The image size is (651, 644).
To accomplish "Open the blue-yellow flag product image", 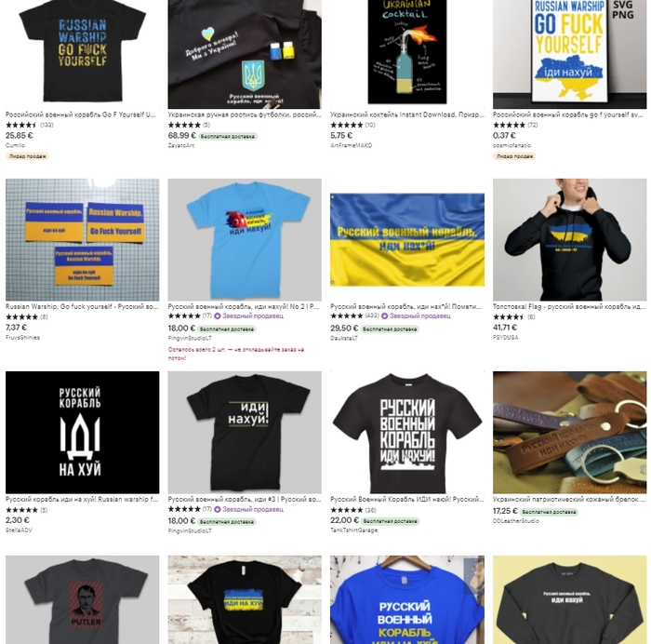I will pyautogui.click(x=407, y=240).
